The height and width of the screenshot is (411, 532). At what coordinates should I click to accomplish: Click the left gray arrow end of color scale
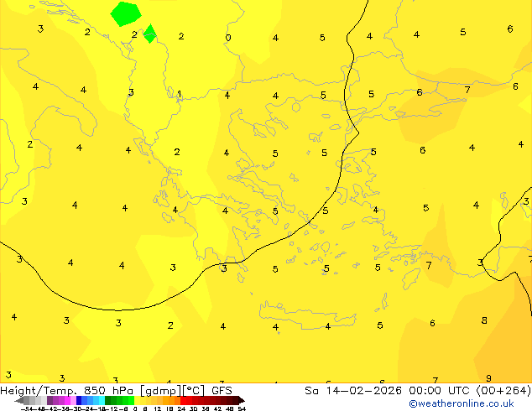point(19,400)
